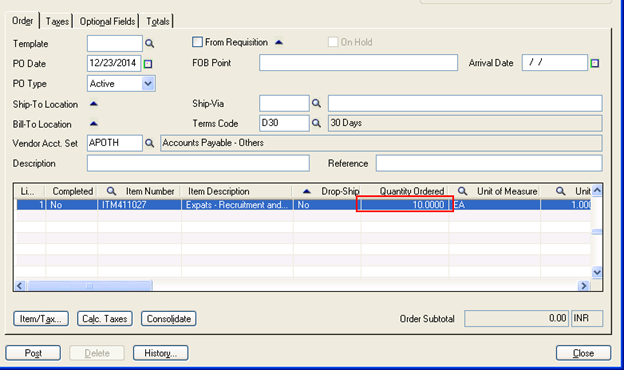
Task: Open the Ship-Via finder magnifier icon
Action: point(316,103)
